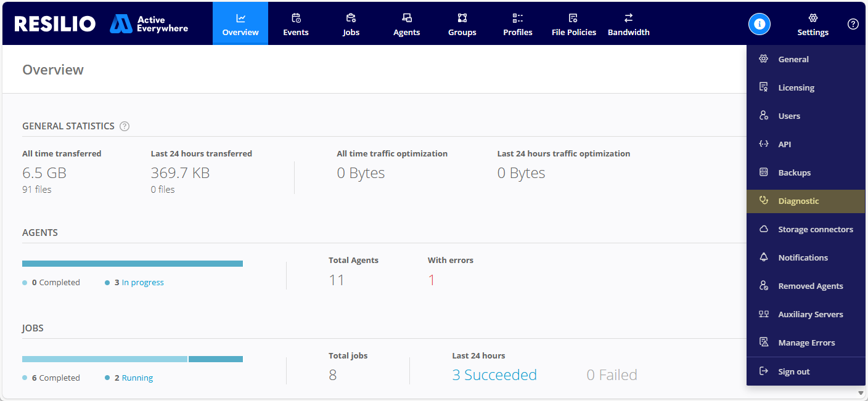Switch to the File Policies tab

573,24
